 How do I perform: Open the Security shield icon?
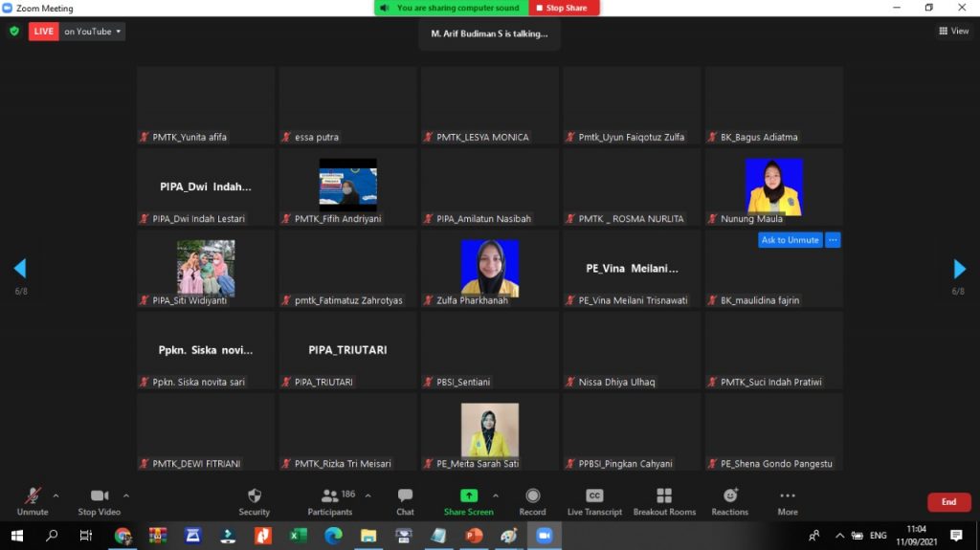click(x=254, y=496)
